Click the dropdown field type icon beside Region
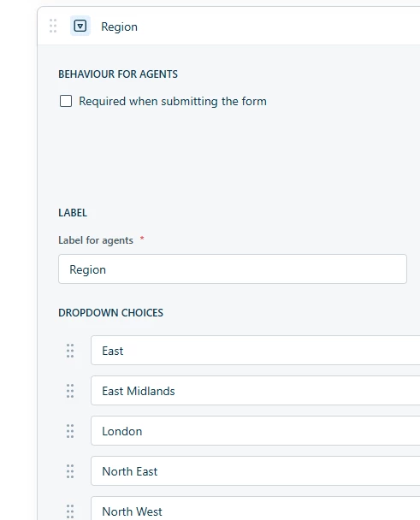Viewport: 420px width, 520px height. pyautogui.click(x=80, y=26)
